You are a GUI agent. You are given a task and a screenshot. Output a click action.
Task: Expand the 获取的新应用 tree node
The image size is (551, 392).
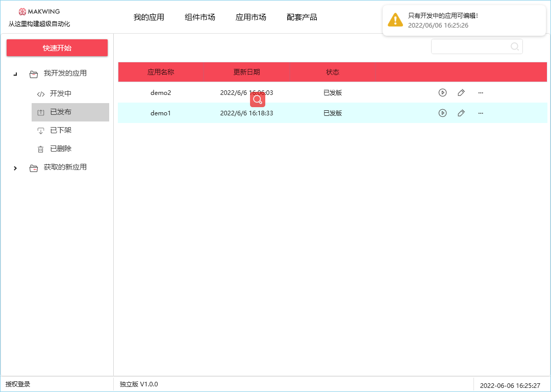[15, 168]
